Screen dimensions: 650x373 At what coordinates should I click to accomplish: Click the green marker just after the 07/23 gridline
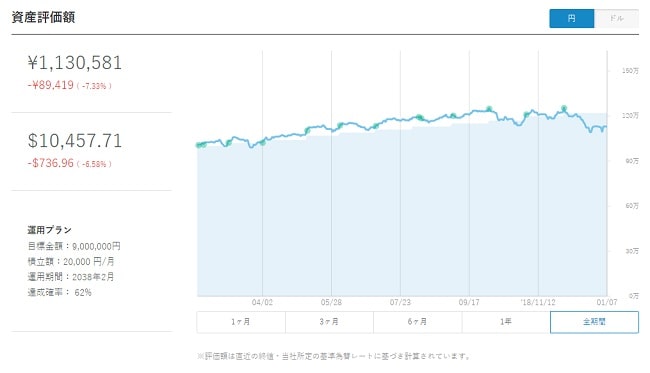click(419, 117)
